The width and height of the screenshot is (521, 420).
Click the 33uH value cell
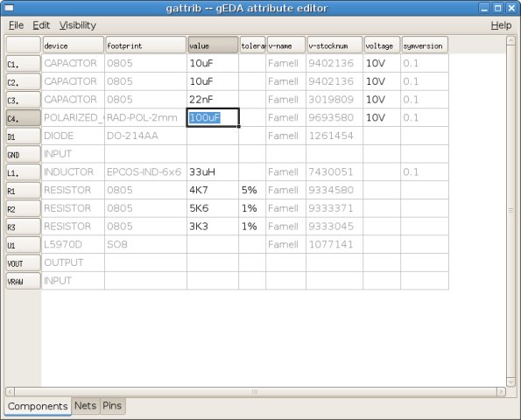[213, 172]
